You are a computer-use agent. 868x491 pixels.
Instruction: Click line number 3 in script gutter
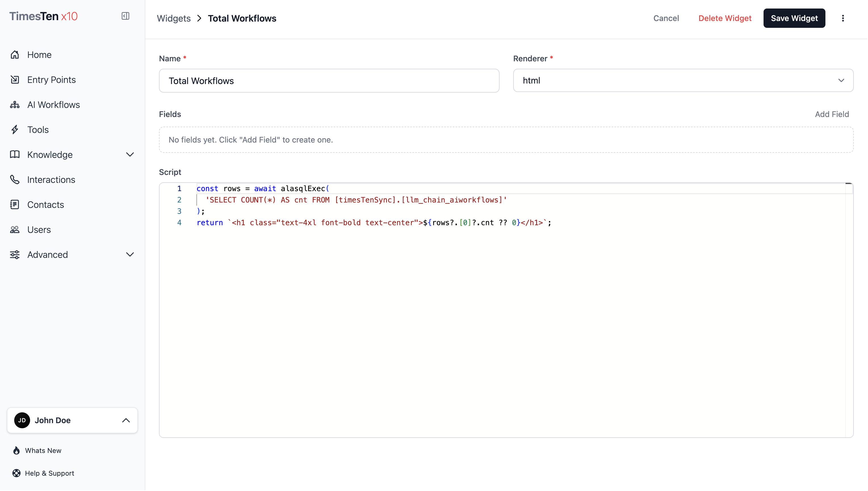point(179,211)
